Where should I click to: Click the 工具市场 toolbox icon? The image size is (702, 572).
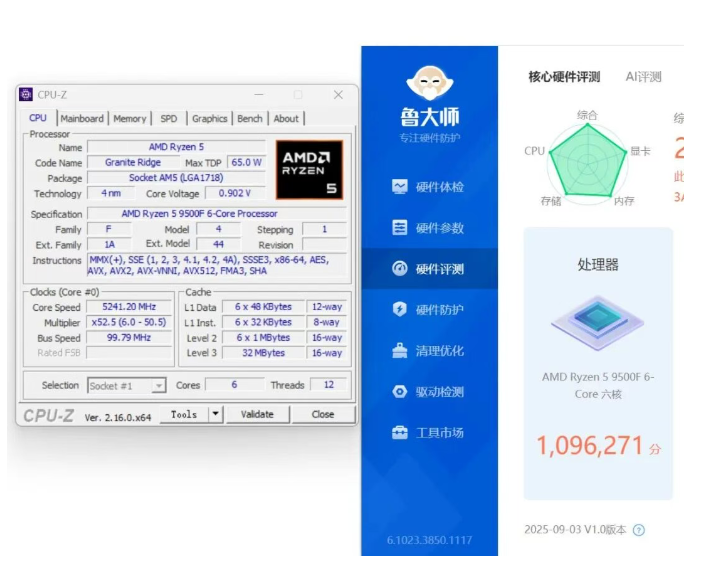[399, 433]
